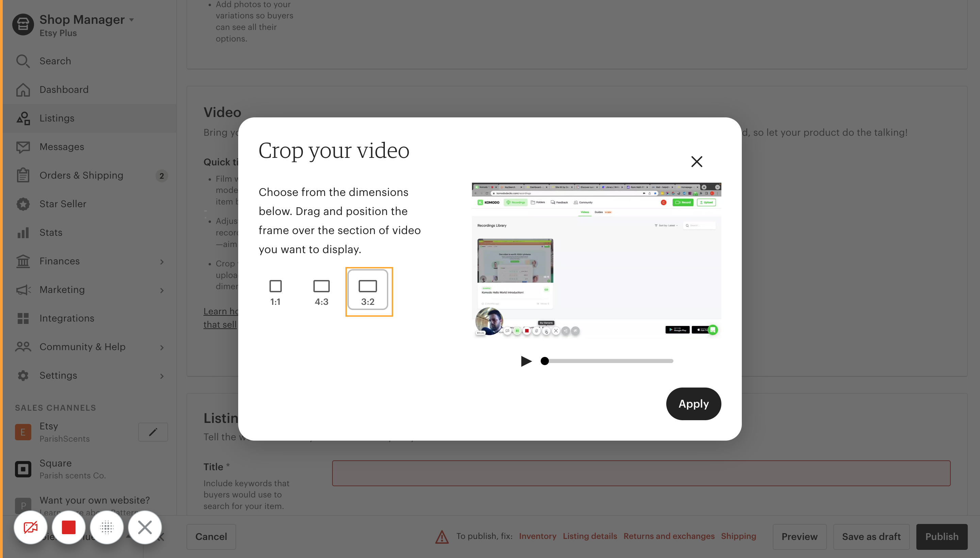
Task: Click the Marketing sidebar icon
Action: 22,290
